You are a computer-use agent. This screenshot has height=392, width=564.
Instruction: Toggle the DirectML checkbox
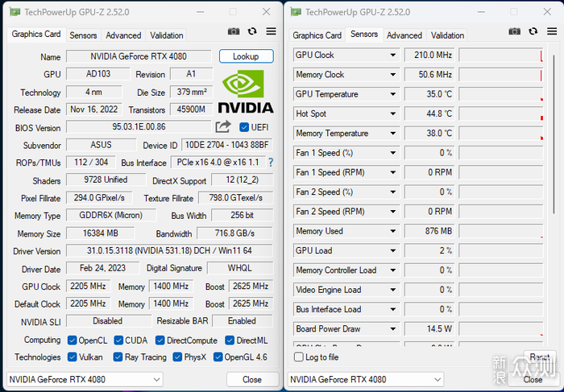(230, 340)
